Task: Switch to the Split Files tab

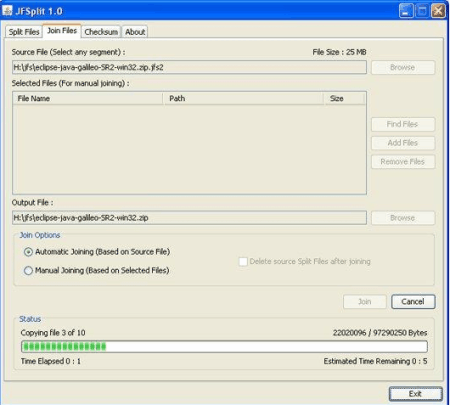Action: [24, 32]
